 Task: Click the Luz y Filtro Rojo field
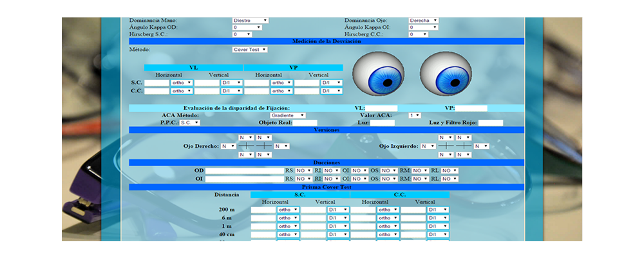click(490, 123)
